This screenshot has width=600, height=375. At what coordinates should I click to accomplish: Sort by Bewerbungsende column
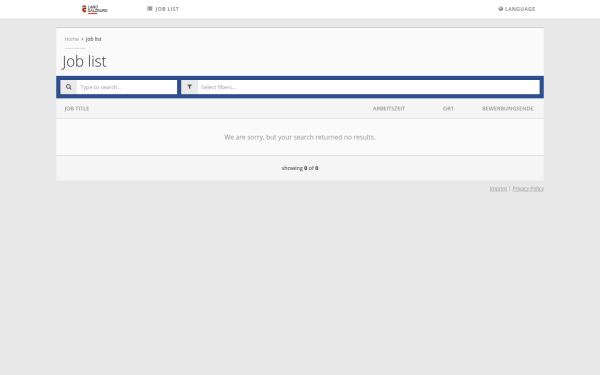point(508,109)
